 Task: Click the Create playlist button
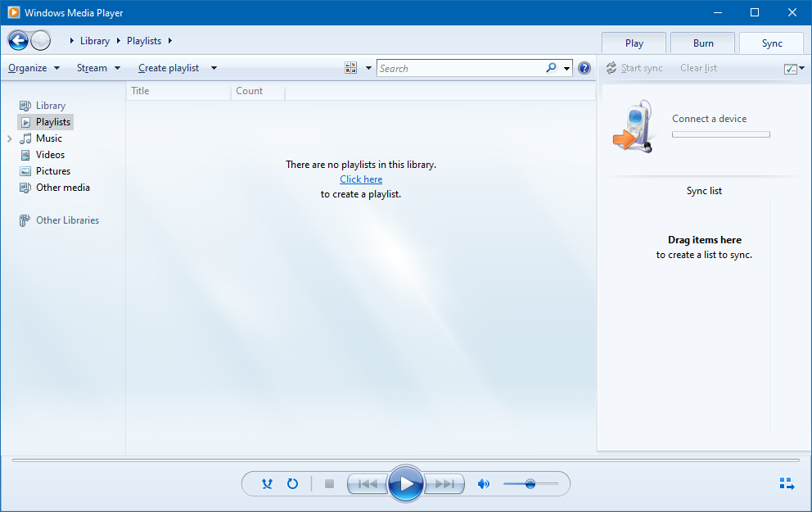coord(169,68)
